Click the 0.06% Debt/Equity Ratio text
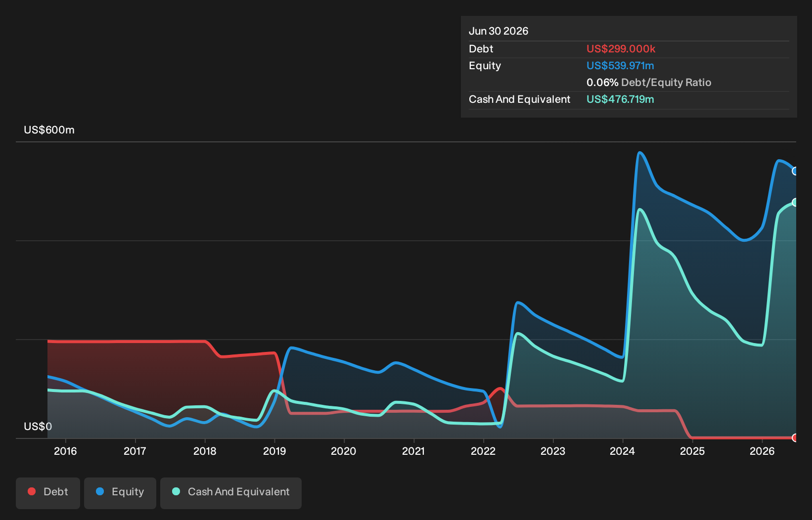 649,83
